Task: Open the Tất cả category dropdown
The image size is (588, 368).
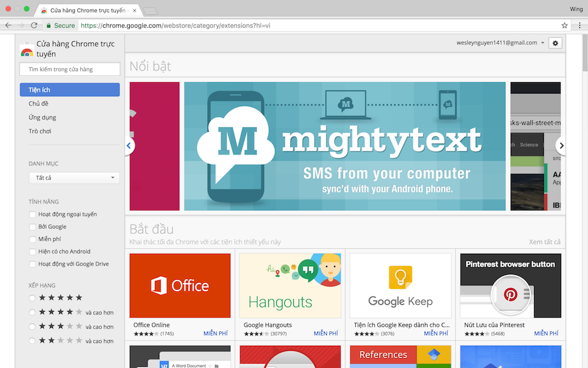Action: point(73,177)
